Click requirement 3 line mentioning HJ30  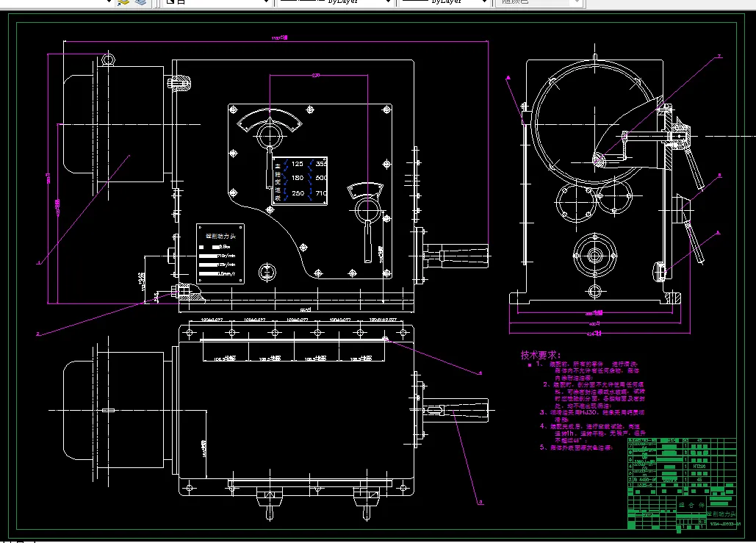(x=592, y=413)
